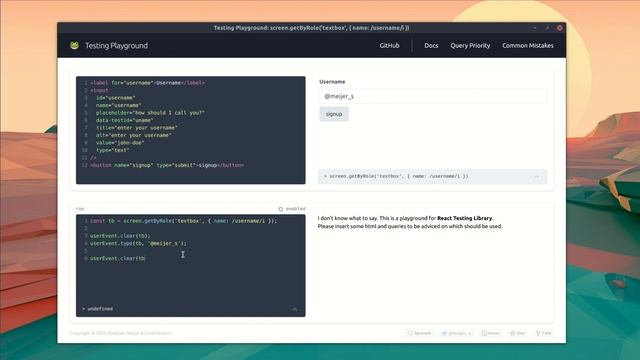Click the Sponsor button in footer
The width and height of the screenshot is (640, 360).
[419, 333]
